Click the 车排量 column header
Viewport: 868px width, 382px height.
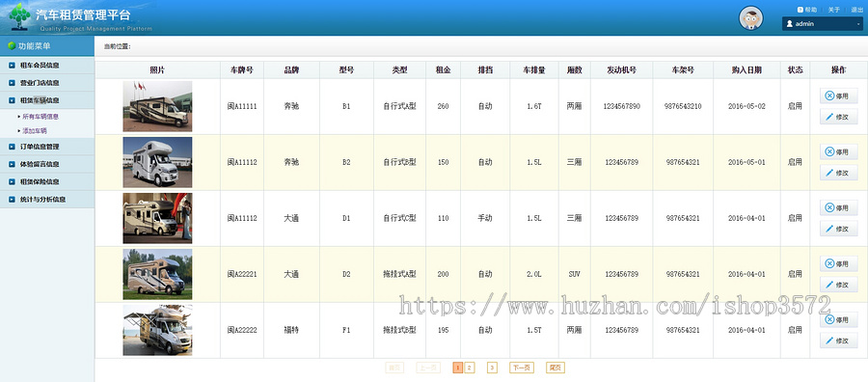click(534, 70)
